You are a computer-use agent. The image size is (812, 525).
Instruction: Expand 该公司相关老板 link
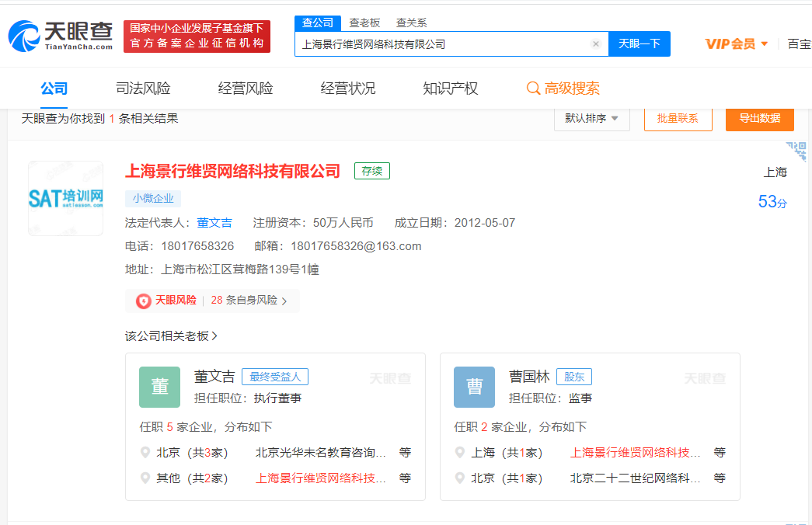172,336
